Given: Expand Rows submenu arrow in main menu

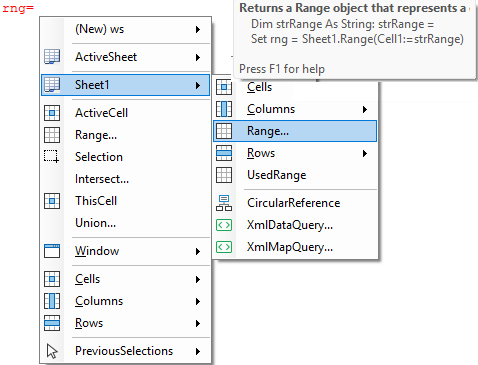Looking at the screenshot, I should tap(198, 323).
